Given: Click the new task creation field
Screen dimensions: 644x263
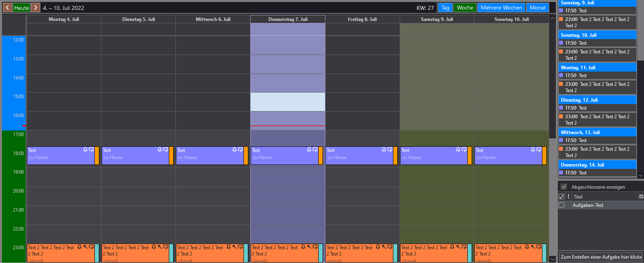Looking at the screenshot, I should (x=601, y=257).
